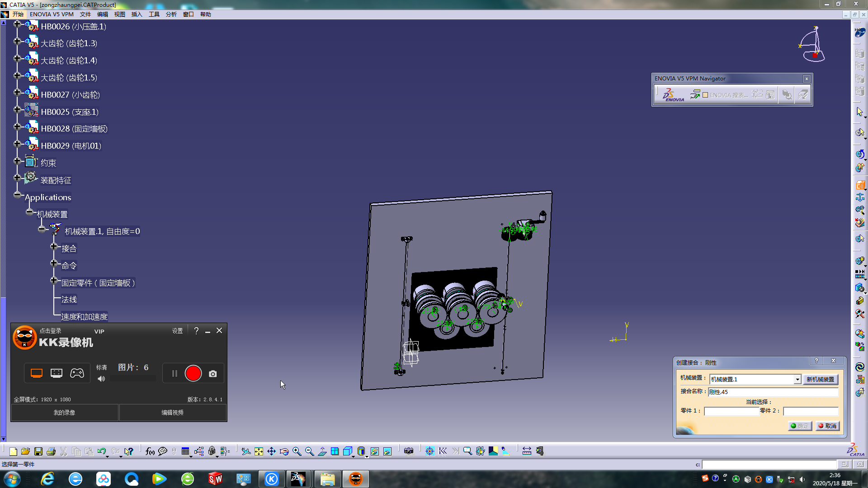Screen dimensions: 868x488
Task: Click the 新机械装置 button
Action: 820,380
